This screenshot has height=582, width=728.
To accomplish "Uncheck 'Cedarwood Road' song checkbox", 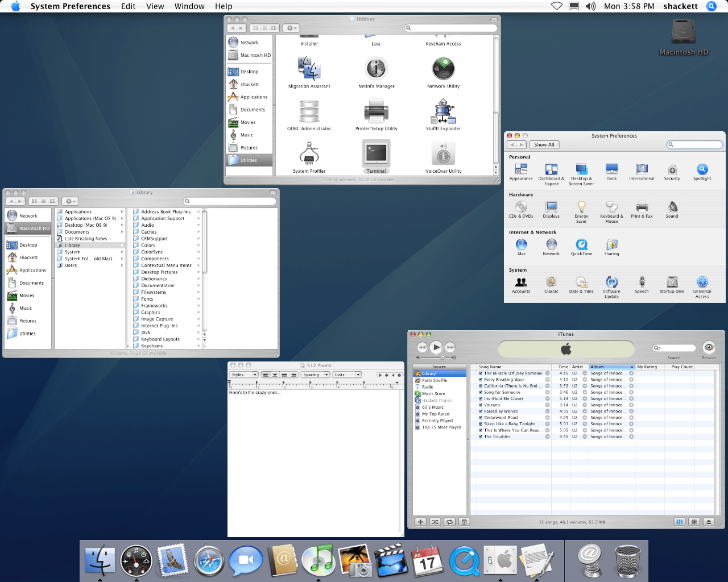I will click(x=481, y=418).
